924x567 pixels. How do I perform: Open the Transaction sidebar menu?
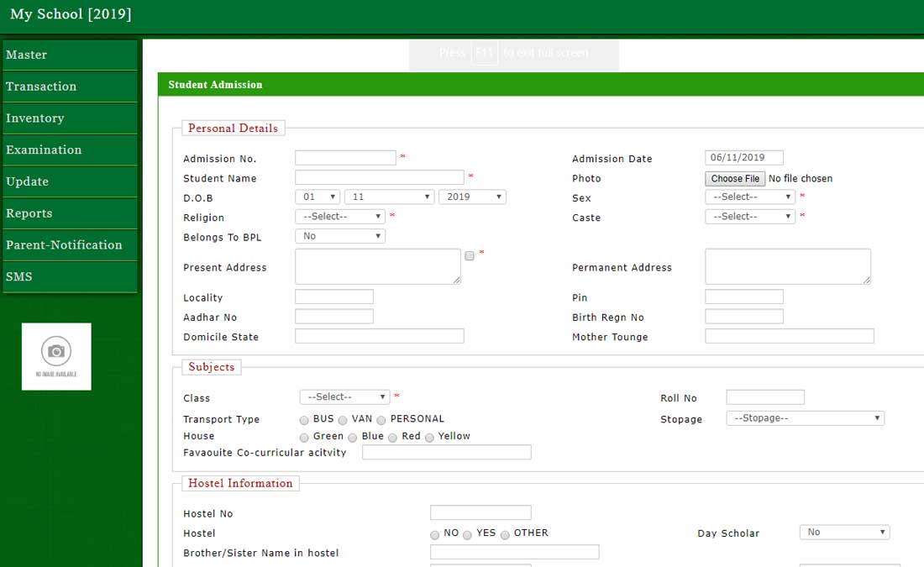point(40,87)
